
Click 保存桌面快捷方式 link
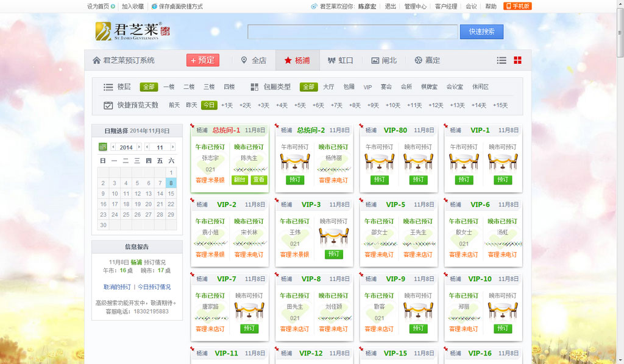(x=180, y=6)
